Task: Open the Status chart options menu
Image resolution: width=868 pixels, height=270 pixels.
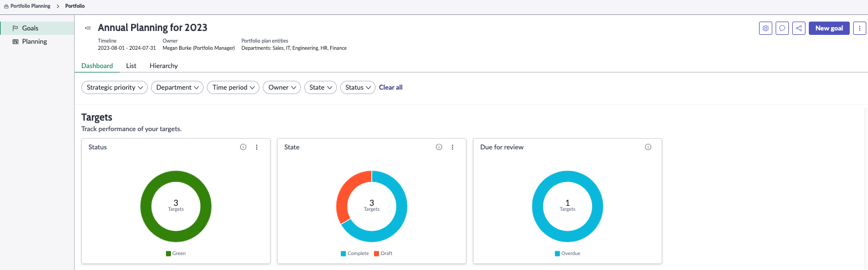Action: coord(257,147)
